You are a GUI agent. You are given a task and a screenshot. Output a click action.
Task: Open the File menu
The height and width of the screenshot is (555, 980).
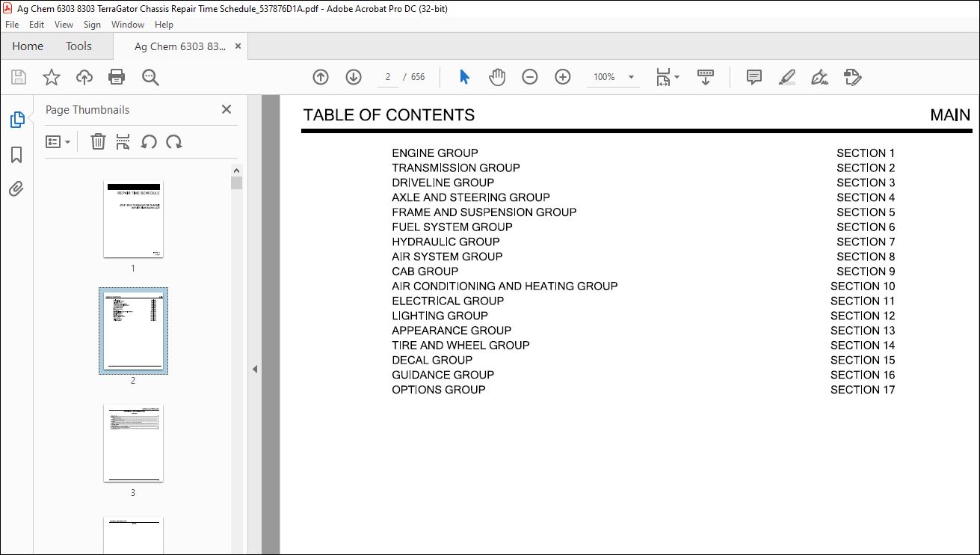point(12,25)
